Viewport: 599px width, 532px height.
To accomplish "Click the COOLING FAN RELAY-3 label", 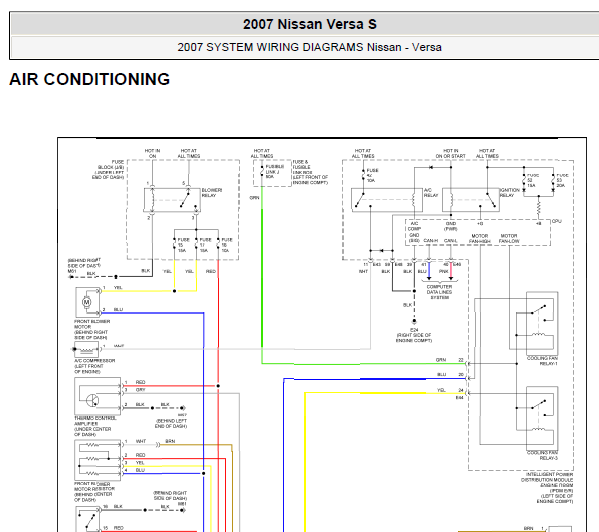I will [x=542, y=456].
